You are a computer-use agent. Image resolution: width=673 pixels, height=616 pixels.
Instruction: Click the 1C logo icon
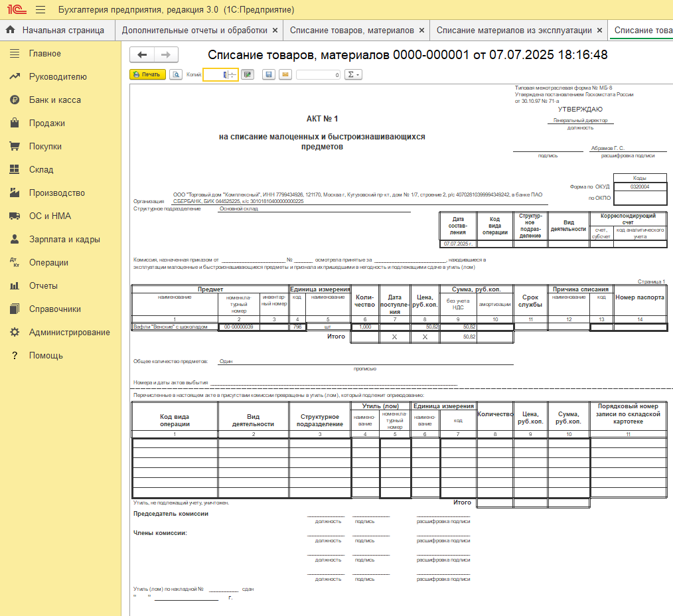pos(17,9)
